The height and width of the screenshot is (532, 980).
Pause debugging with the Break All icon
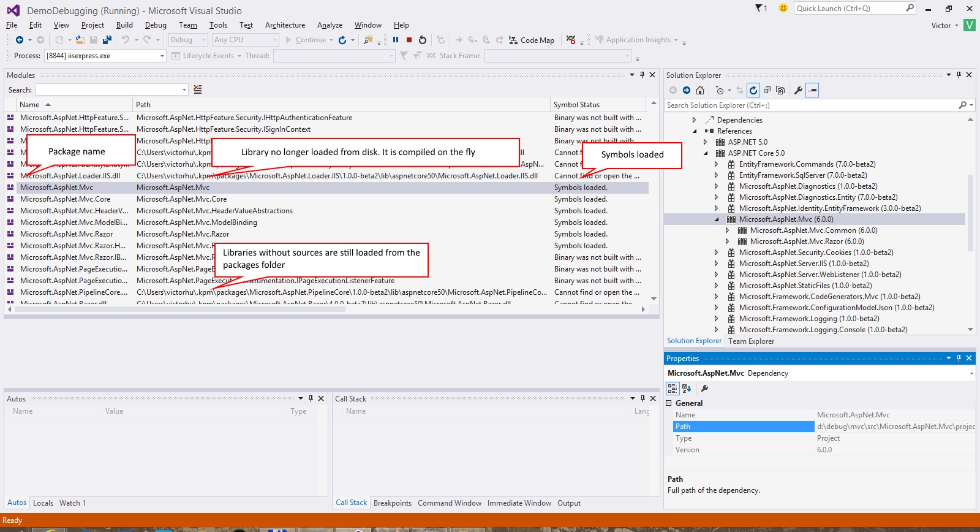(396, 40)
